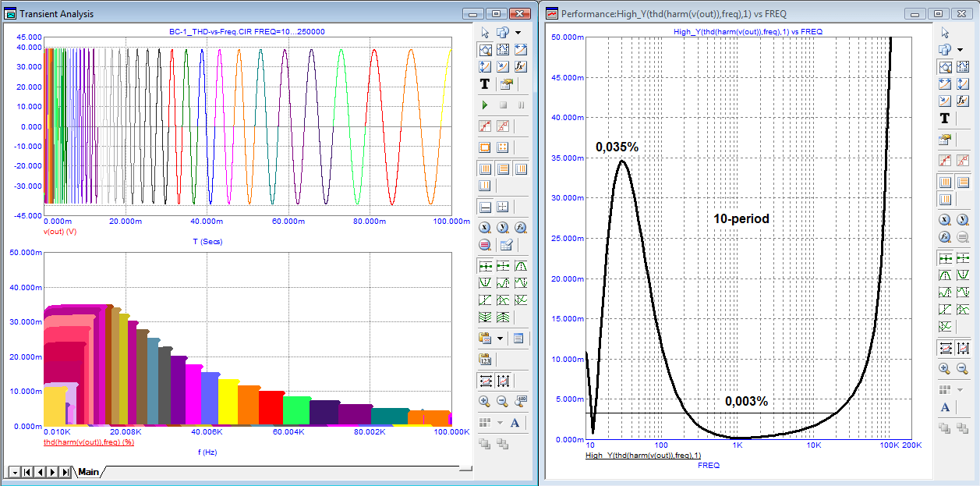Screen dimensions: 980x486
Task: Run the analysis with the green play button
Action: point(484,105)
